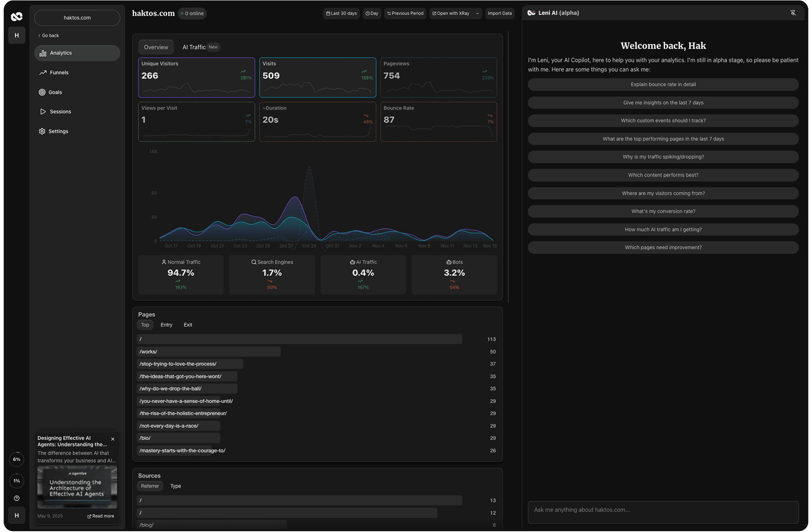Switch to the Entry tab in Pages
The image size is (812, 532).
point(166,325)
